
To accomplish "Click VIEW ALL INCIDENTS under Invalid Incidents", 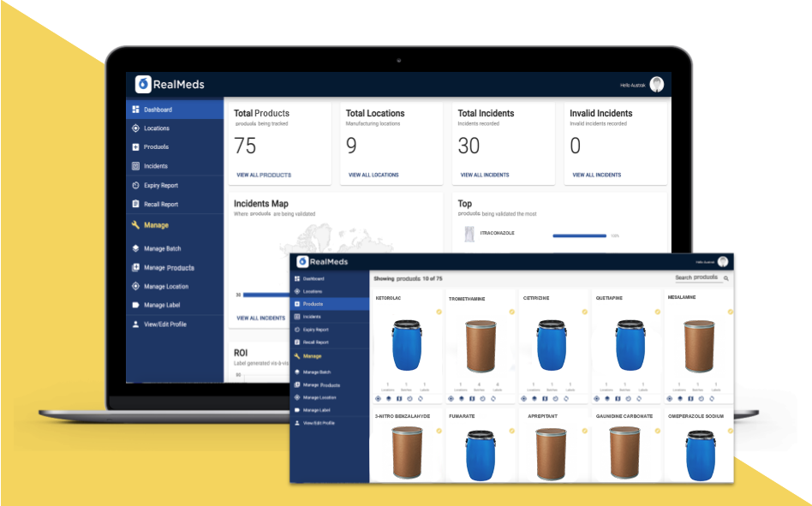I will (x=596, y=175).
